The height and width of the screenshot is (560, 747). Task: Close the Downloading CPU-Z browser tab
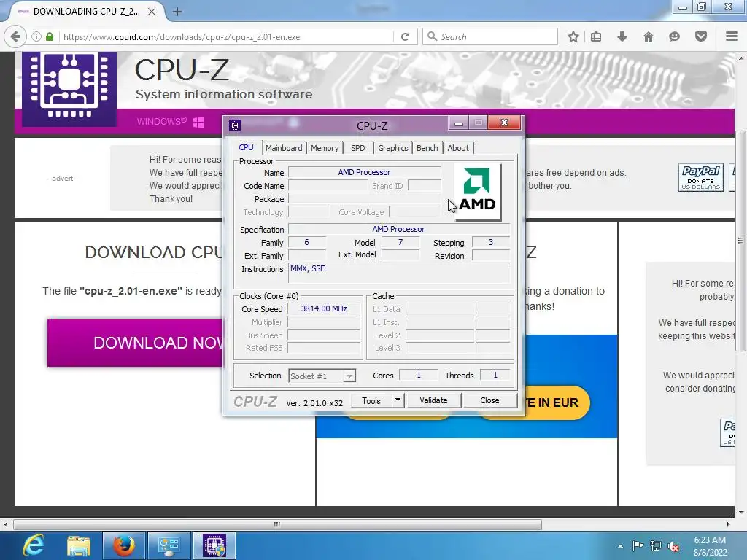(152, 12)
